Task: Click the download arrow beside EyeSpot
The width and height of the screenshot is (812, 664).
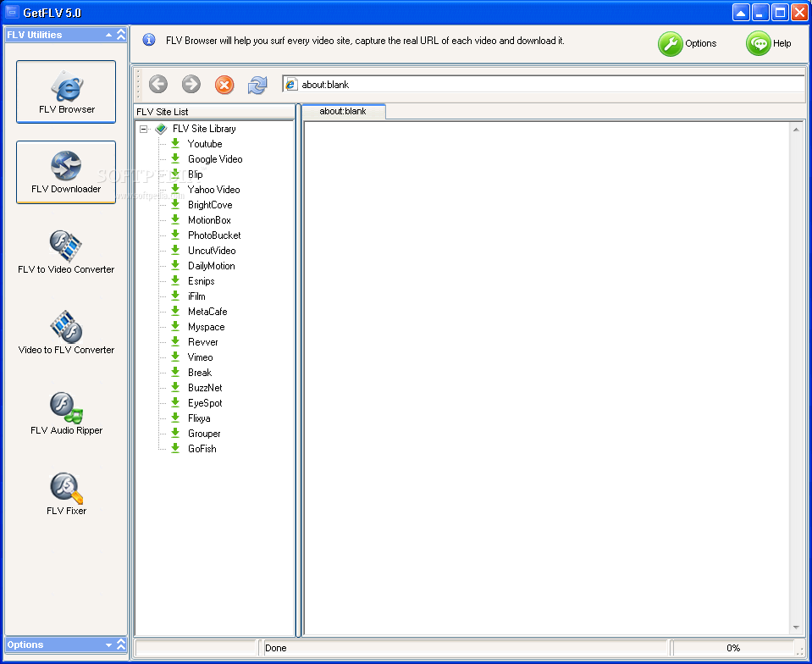Action: (x=175, y=402)
